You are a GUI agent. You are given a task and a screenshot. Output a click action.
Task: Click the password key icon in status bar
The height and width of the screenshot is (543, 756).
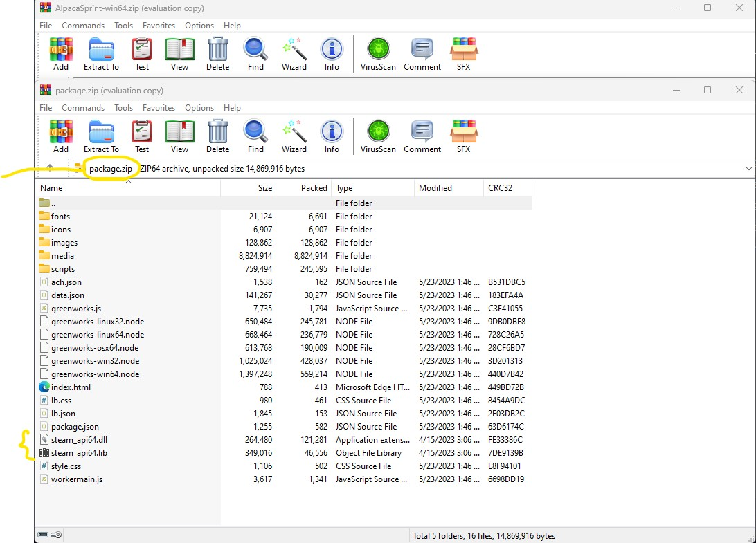pyautogui.click(x=56, y=535)
